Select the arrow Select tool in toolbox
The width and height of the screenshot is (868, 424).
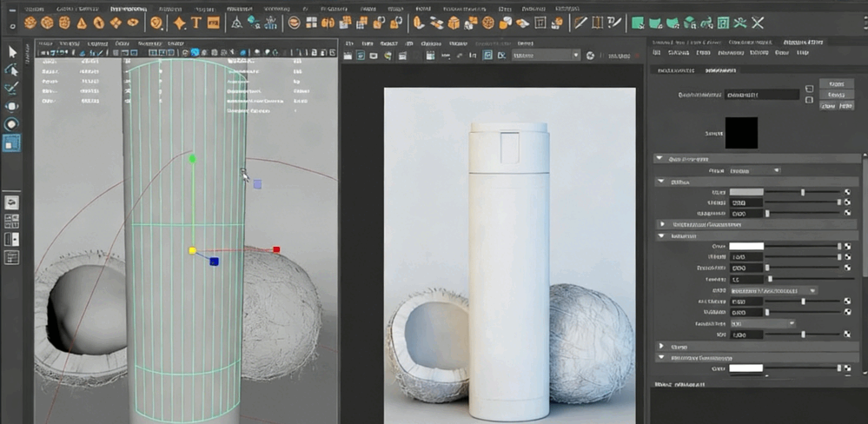point(12,52)
